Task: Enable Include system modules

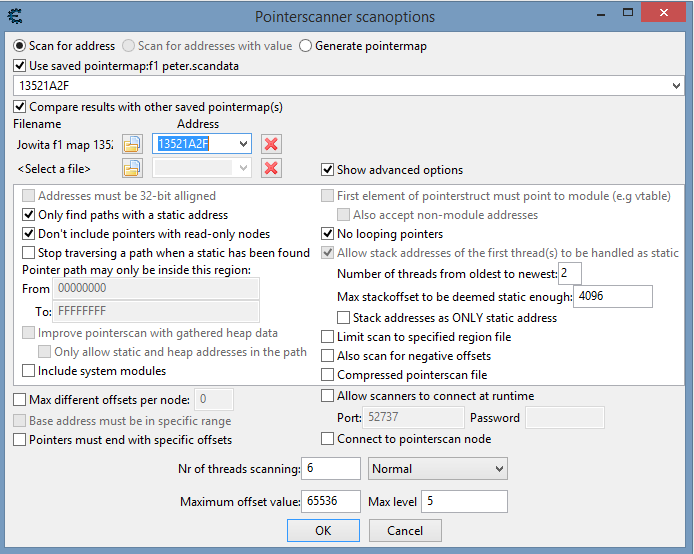Action: click(x=28, y=371)
